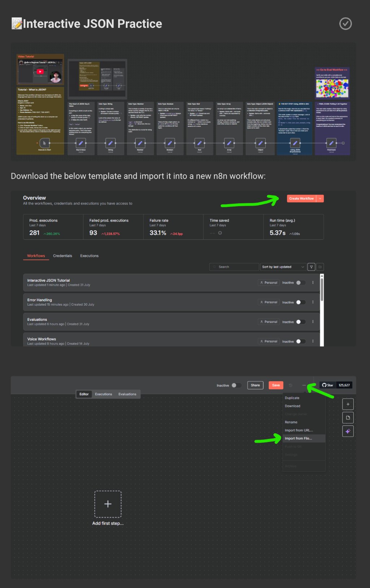This screenshot has width=370, height=588.
Task: Click the Run time (avg.) stat card
Action: pyautogui.click(x=293, y=227)
